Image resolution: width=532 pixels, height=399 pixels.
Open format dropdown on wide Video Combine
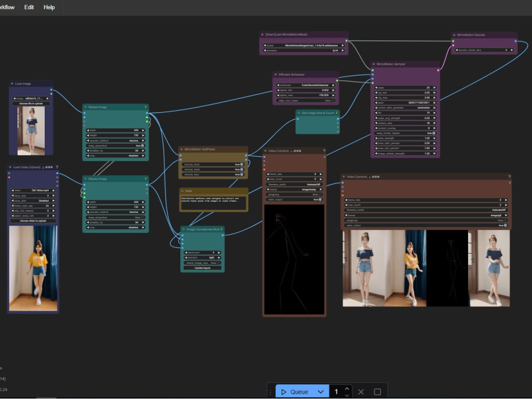click(426, 215)
